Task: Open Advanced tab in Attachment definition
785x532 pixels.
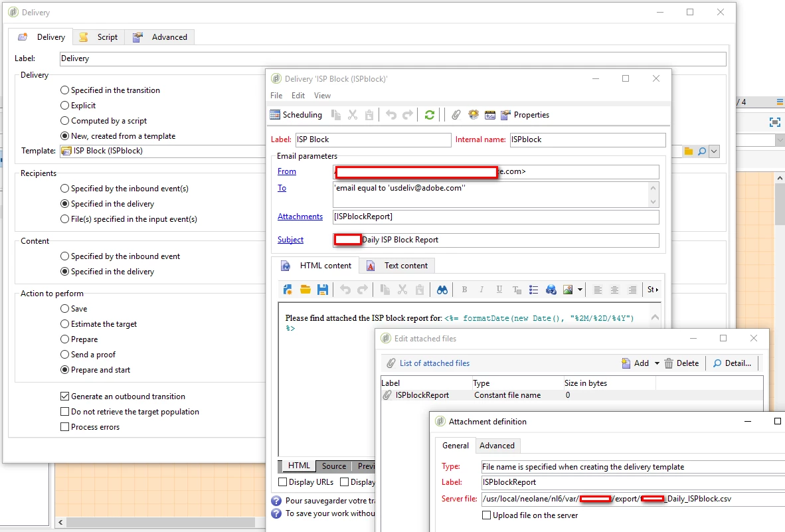Action: [x=497, y=446]
